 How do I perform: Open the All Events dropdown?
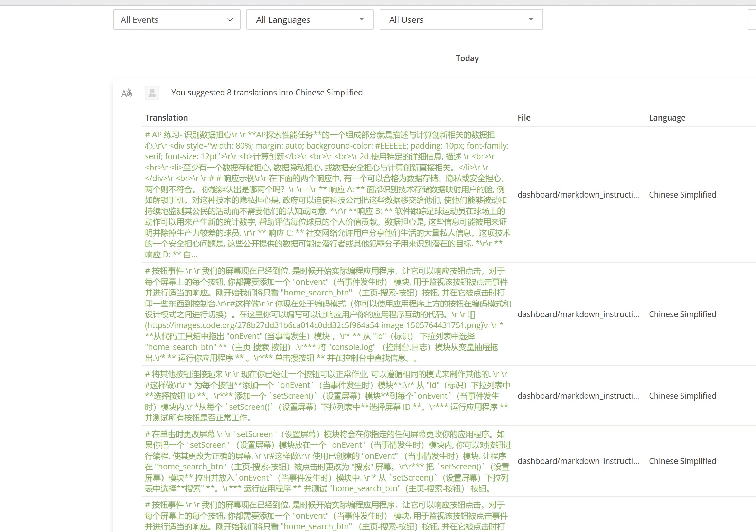coord(177,20)
